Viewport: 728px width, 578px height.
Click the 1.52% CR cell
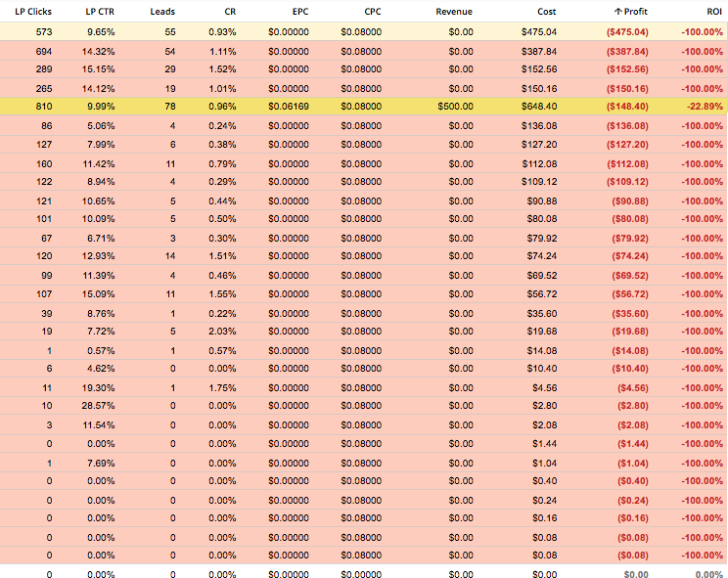point(222,69)
